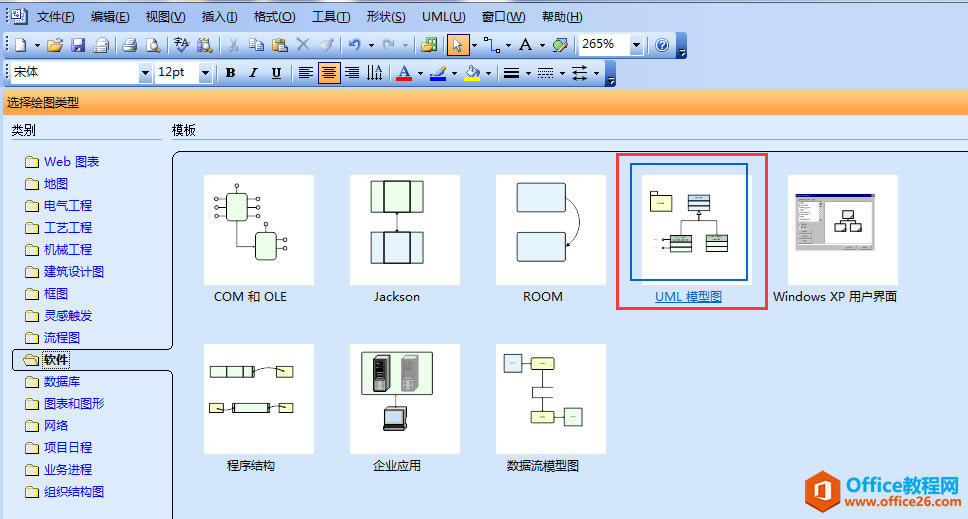Select the Connector tool

[x=491, y=45]
